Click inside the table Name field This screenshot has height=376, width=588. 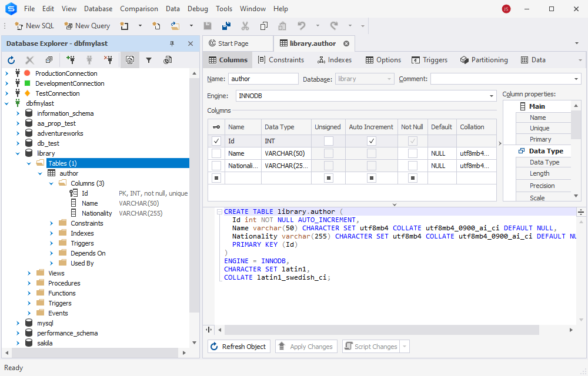263,78
